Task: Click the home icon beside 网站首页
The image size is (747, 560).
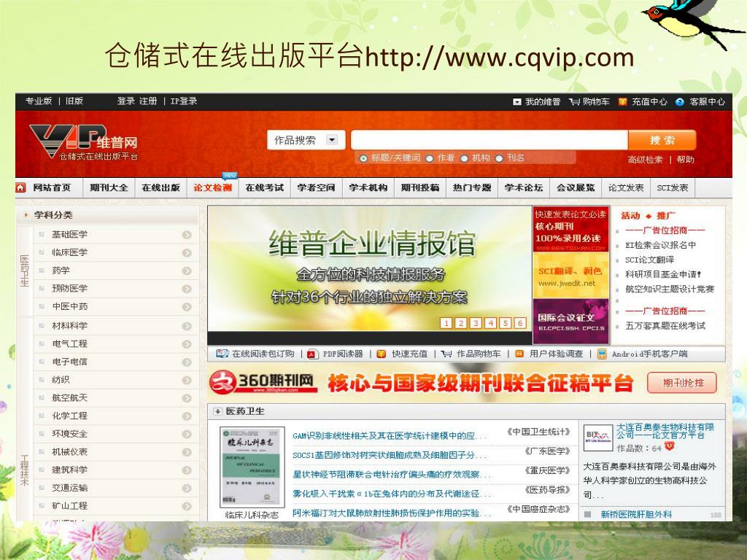Action: pos(20,187)
